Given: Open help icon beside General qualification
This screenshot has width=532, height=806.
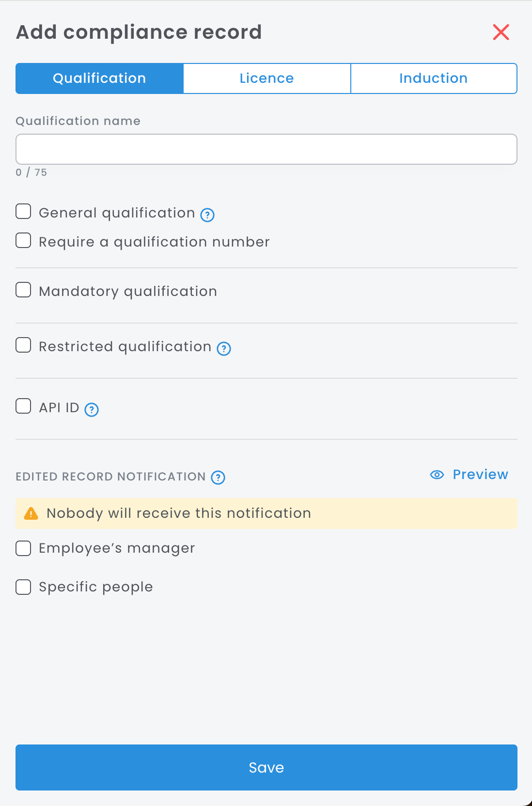Looking at the screenshot, I should pyautogui.click(x=207, y=215).
